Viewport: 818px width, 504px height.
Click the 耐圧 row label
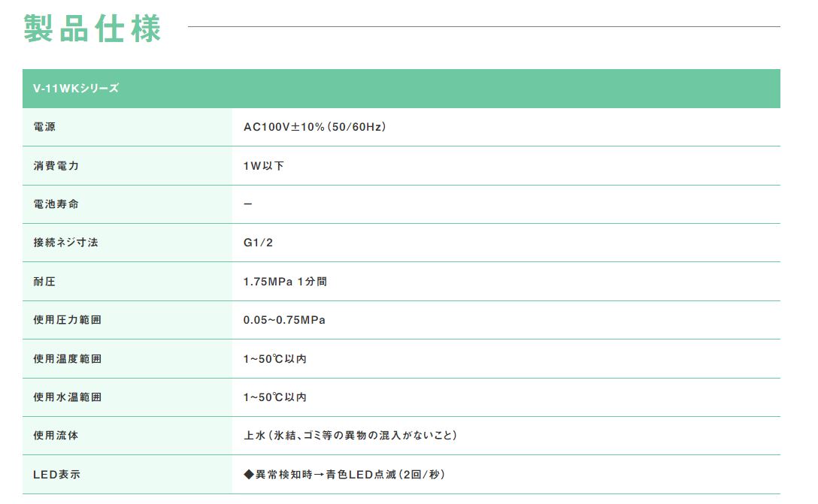click(44, 282)
